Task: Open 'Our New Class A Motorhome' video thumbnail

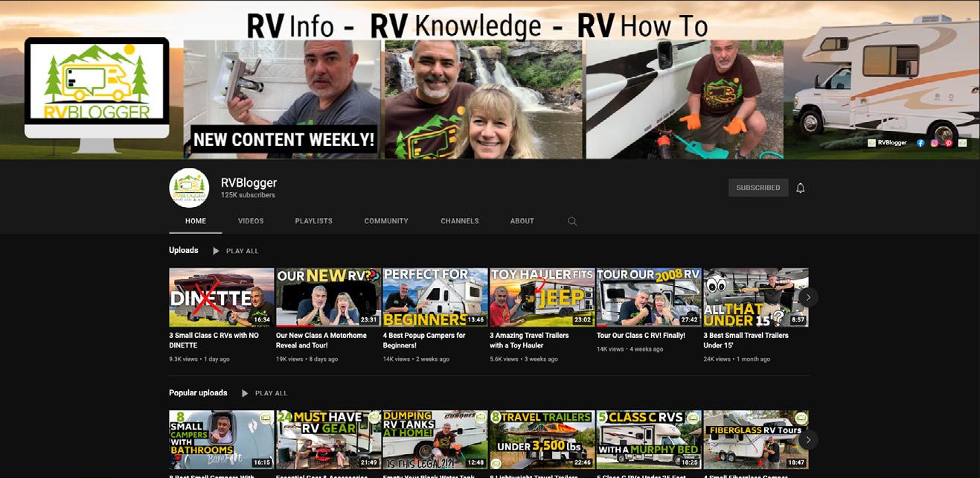Action: click(x=328, y=297)
